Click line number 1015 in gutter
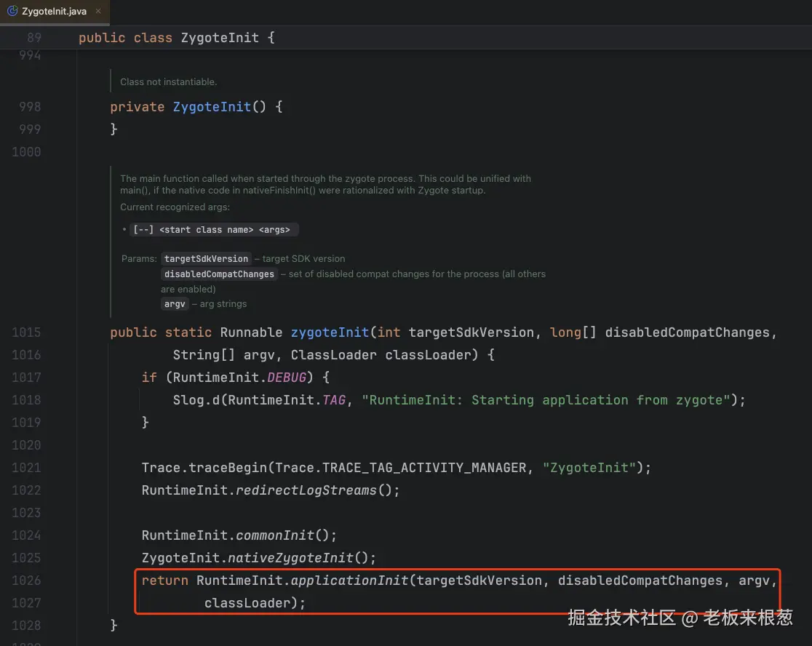The height and width of the screenshot is (646, 812). (26, 332)
